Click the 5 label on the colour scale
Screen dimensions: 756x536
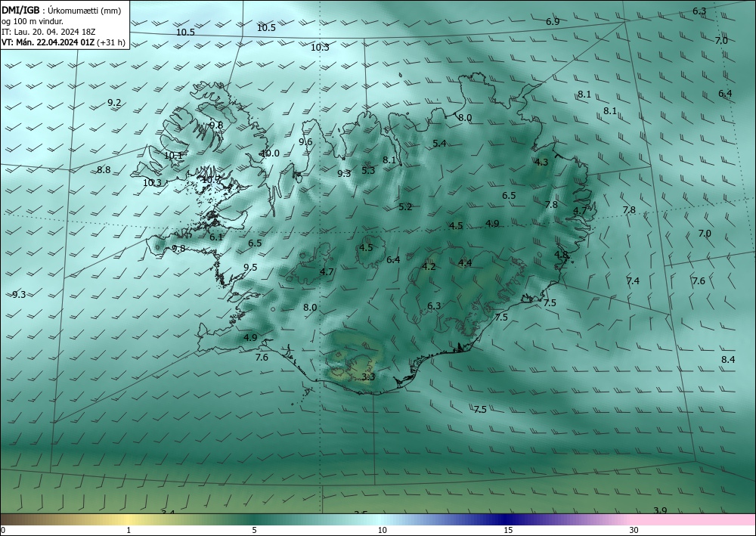point(254,530)
